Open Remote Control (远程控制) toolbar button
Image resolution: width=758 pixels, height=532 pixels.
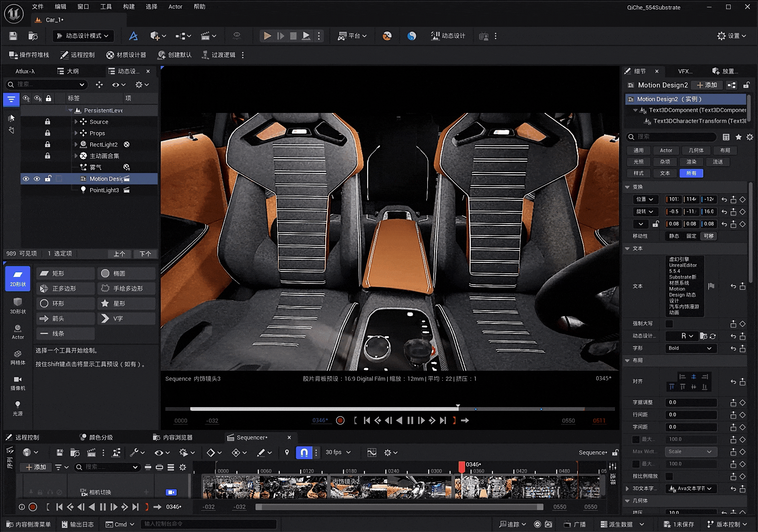pyautogui.click(x=77, y=55)
